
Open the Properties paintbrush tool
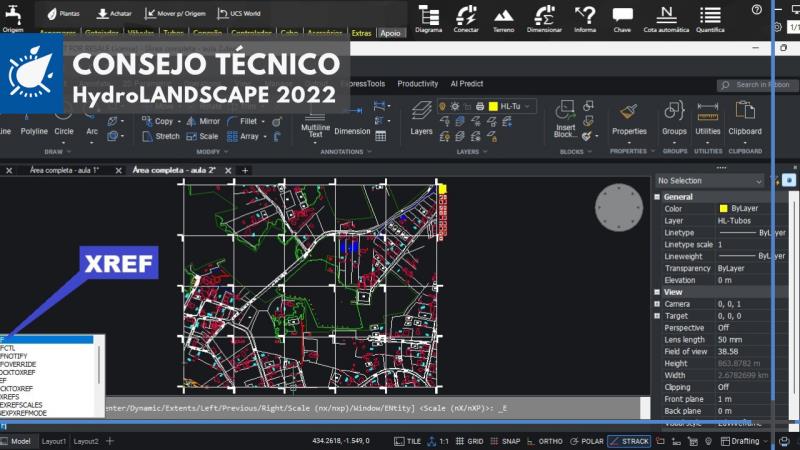click(629, 120)
